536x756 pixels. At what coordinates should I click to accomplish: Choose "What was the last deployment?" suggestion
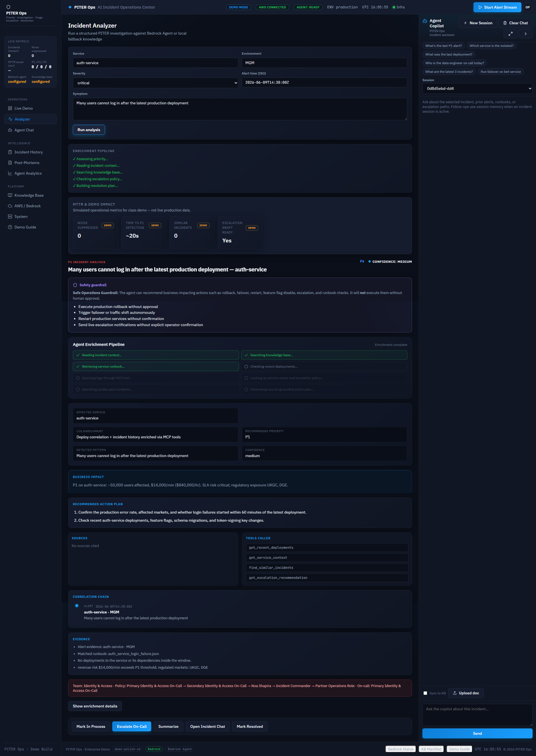pyautogui.click(x=449, y=55)
